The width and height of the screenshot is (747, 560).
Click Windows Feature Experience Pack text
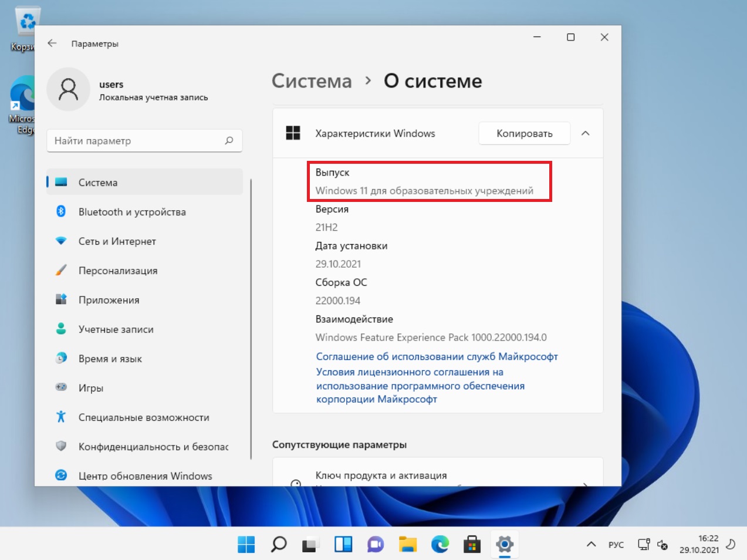click(431, 338)
